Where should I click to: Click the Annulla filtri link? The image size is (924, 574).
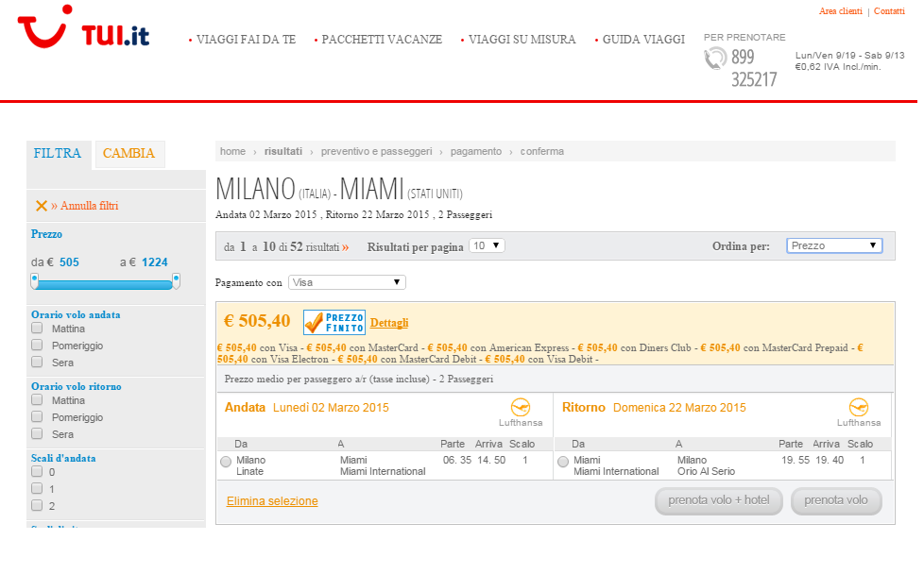[89, 206]
